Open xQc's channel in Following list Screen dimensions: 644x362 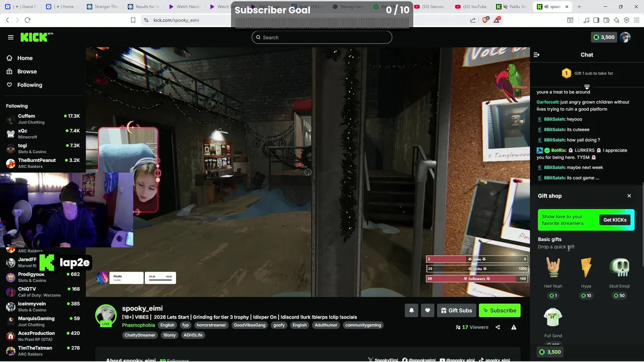(43, 134)
